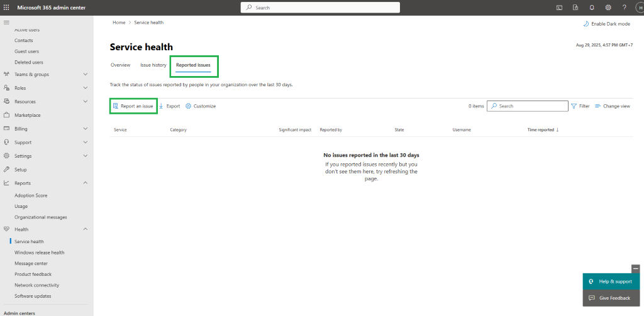Viewport: 644px width, 316px height.
Task: Sort by Category column header
Action: coord(178,129)
